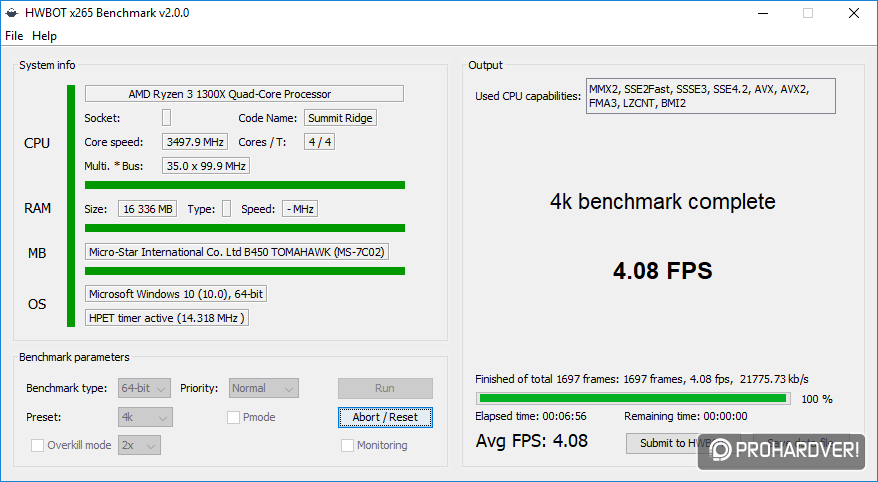Click the benchmark progress bar

tap(633, 399)
